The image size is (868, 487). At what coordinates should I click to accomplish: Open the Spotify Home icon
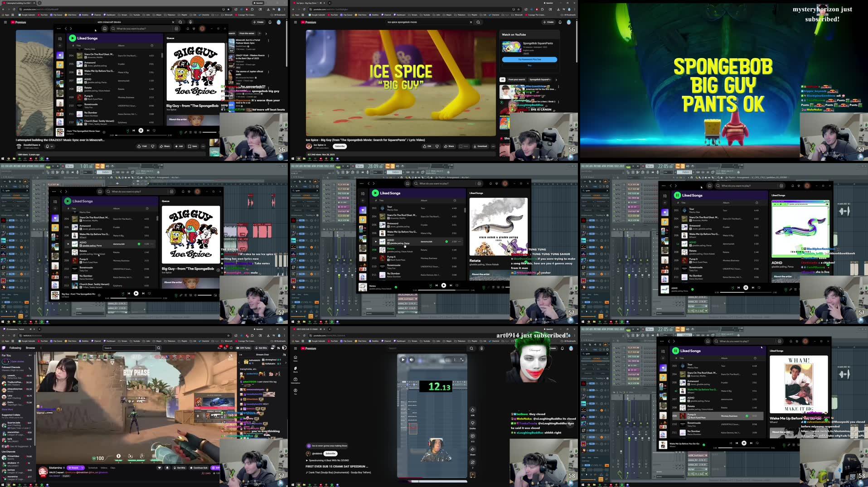[105, 28]
